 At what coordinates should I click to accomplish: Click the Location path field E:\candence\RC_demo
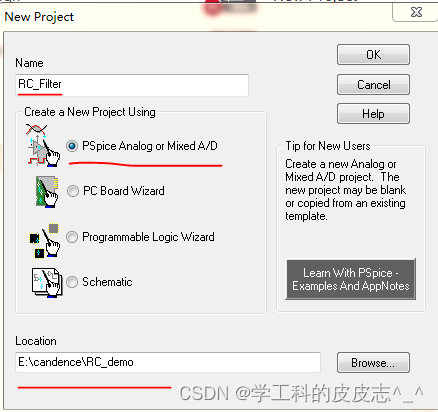point(168,362)
